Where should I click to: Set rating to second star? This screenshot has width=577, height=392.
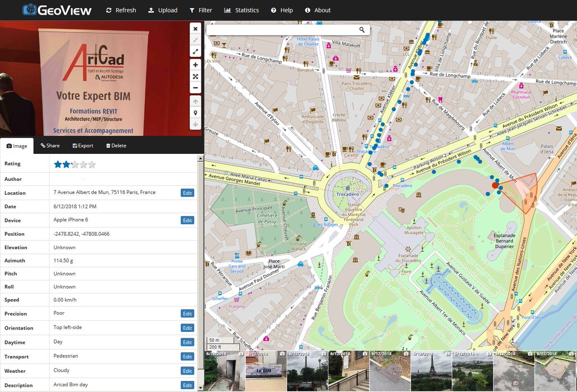pyautogui.click(x=66, y=164)
